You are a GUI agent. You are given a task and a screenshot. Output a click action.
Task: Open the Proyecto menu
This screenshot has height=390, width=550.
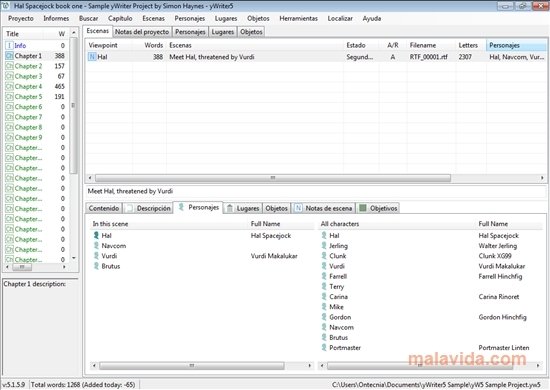(x=21, y=18)
